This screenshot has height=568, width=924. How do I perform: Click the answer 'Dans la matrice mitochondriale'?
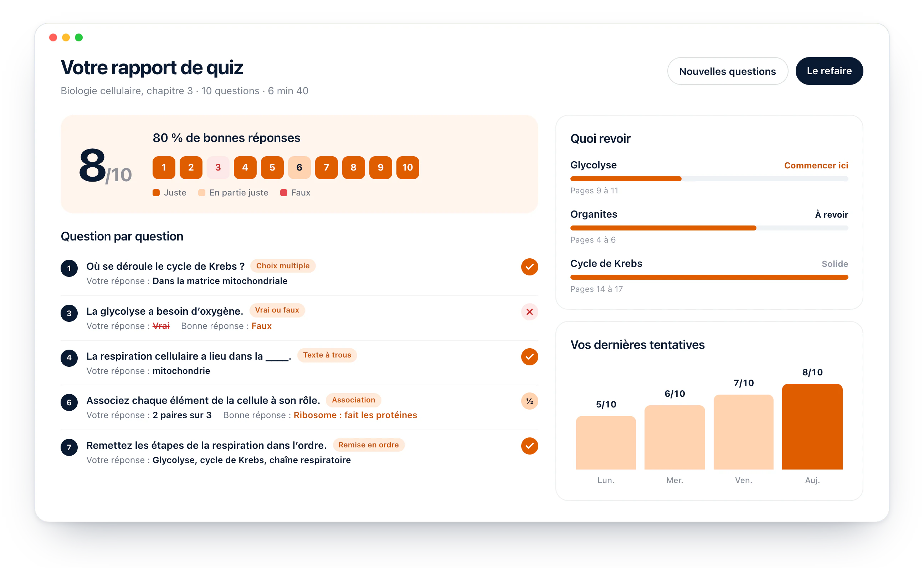[x=220, y=281]
